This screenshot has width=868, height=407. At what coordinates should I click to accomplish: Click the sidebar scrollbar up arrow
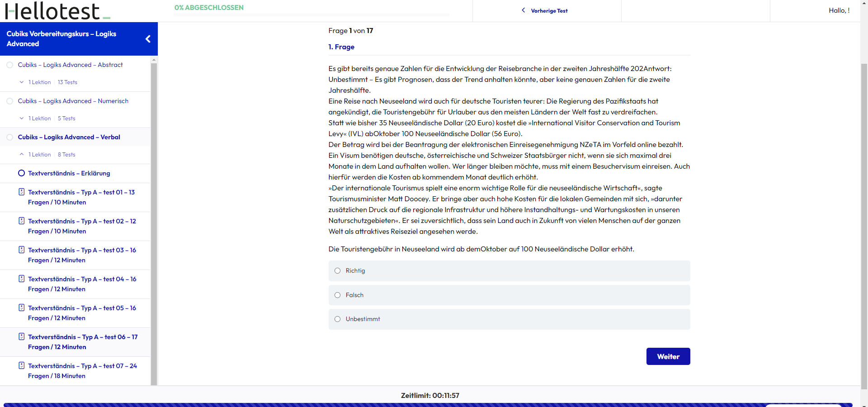[154, 59]
